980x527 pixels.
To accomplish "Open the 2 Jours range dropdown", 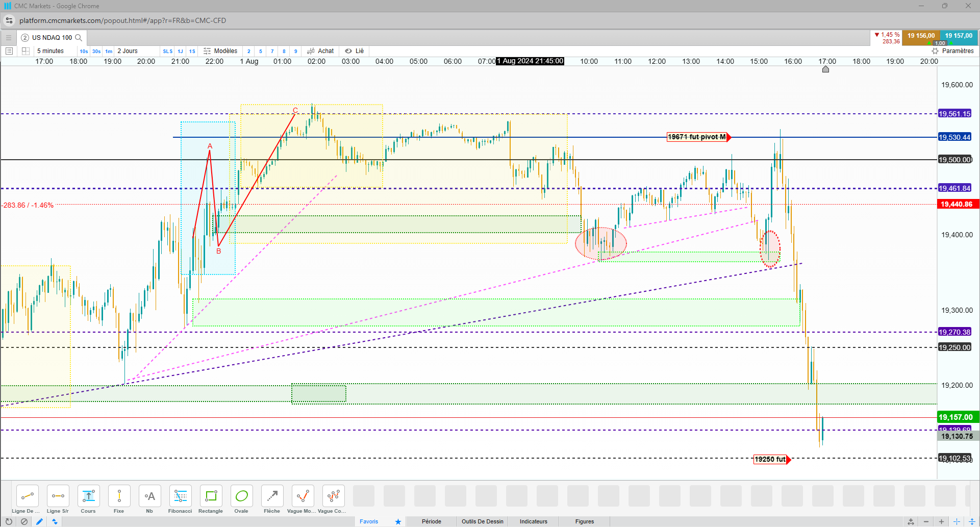I will [128, 51].
